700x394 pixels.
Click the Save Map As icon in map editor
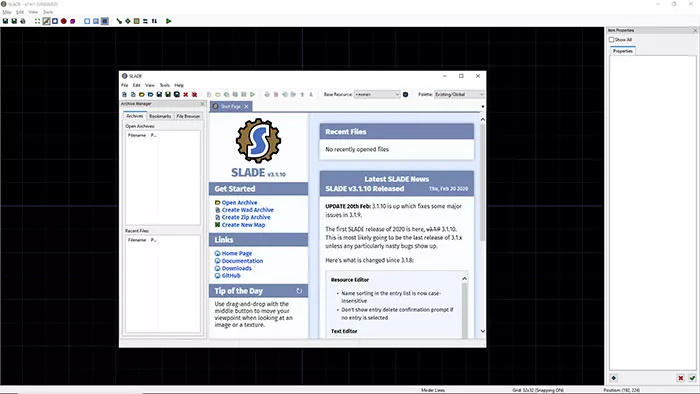coord(14,21)
